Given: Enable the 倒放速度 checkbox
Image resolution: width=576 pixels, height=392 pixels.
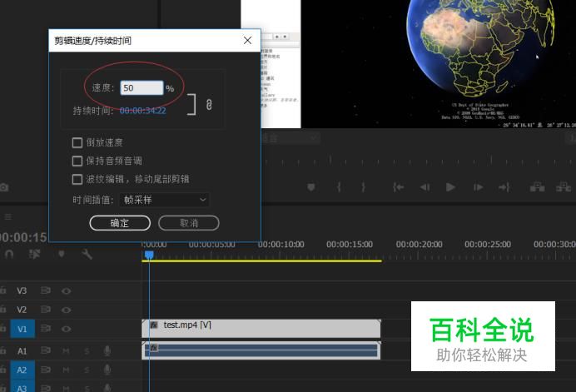Looking at the screenshot, I should (77, 142).
